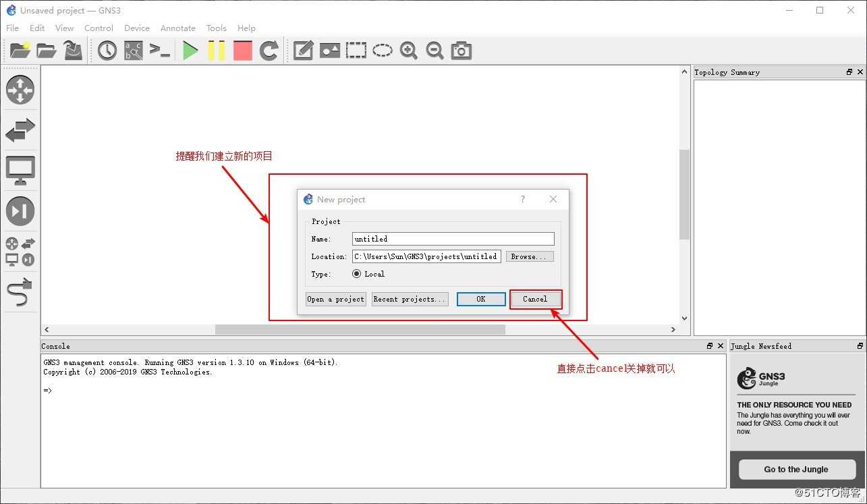Click the project Name input field
The height and width of the screenshot is (504, 867).
pyautogui.click(x=453, y=239)
